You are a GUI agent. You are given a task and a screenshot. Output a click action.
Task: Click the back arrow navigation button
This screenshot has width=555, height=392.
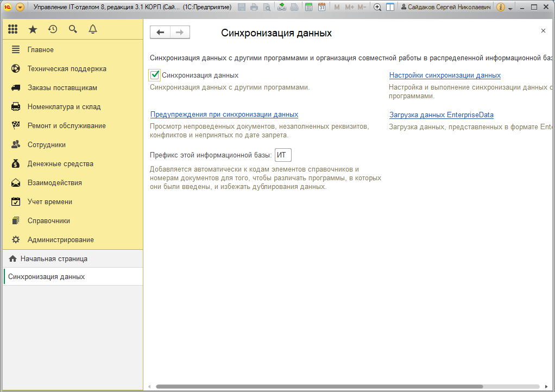160,32
